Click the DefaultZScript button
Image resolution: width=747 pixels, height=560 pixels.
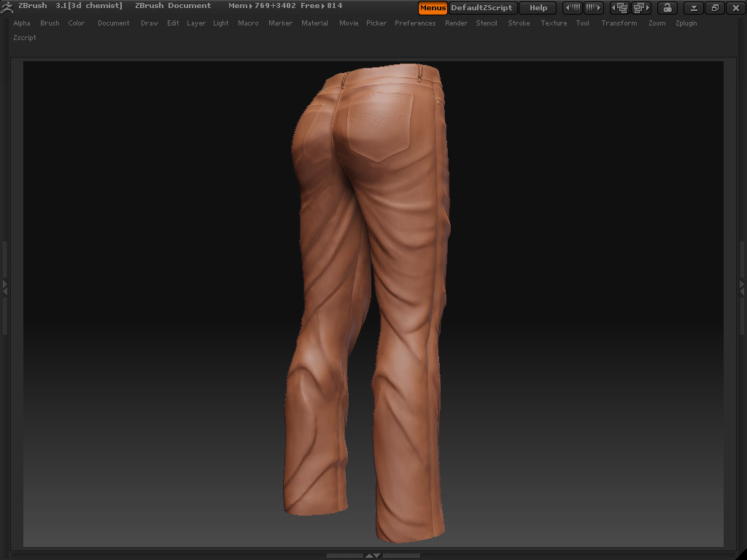click(481, 7)
